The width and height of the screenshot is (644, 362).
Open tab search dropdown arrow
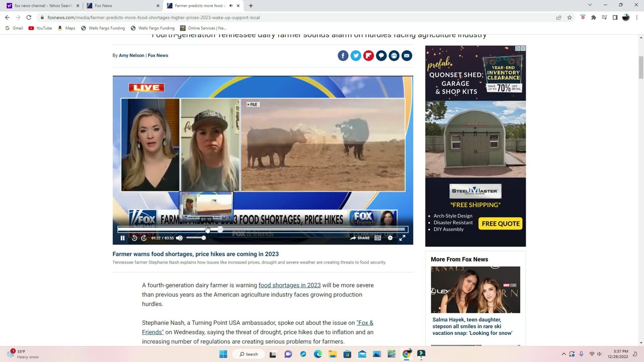point(590,5)
